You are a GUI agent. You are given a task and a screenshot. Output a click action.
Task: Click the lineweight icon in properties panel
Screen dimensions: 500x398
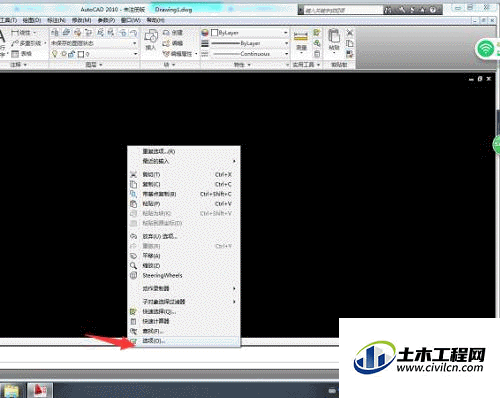coord(205,43)
